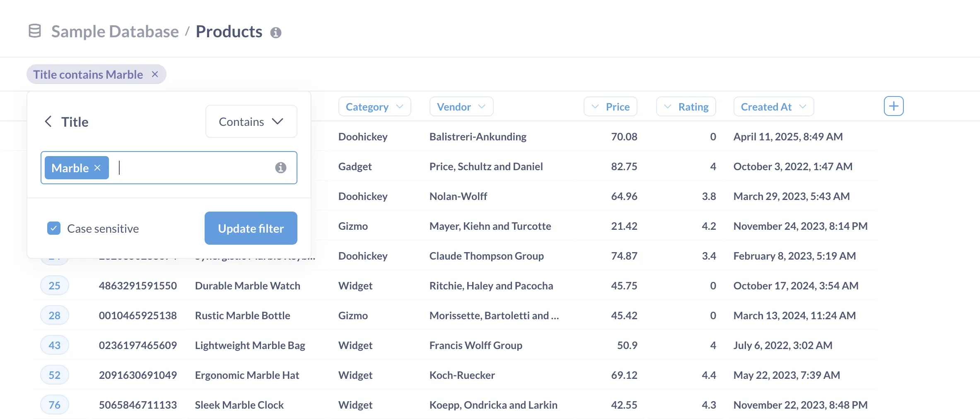Image resolution: width=980 pixels, height=419 pixels.
Task: Click the info icon beside Products
Action: pyautogui.click(x=275, y=33)
